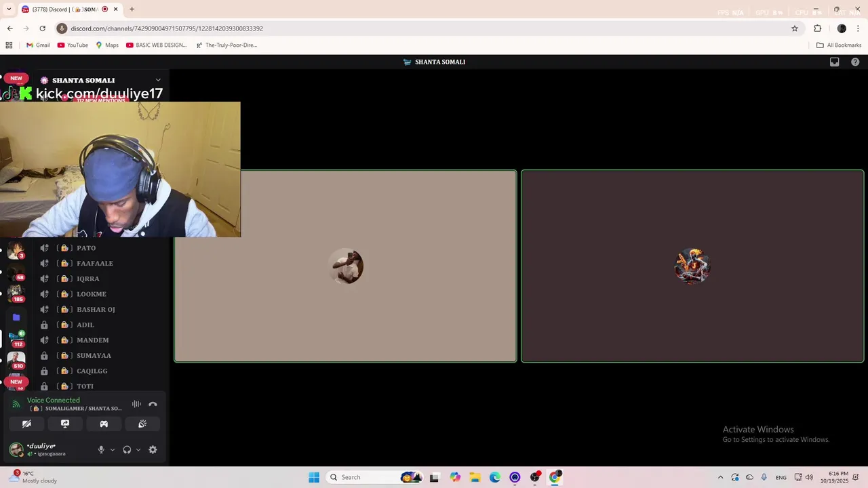Expand SHANTA SOMALI server menu
Image resolution: width=868 pixels, height=488 pixels.
point(158,80)
